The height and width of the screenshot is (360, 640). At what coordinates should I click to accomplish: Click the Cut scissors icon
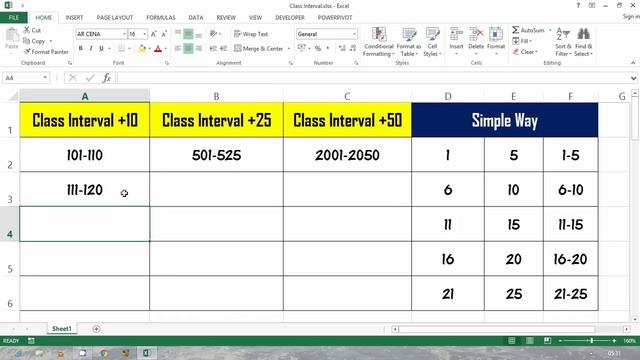(27, 30)
